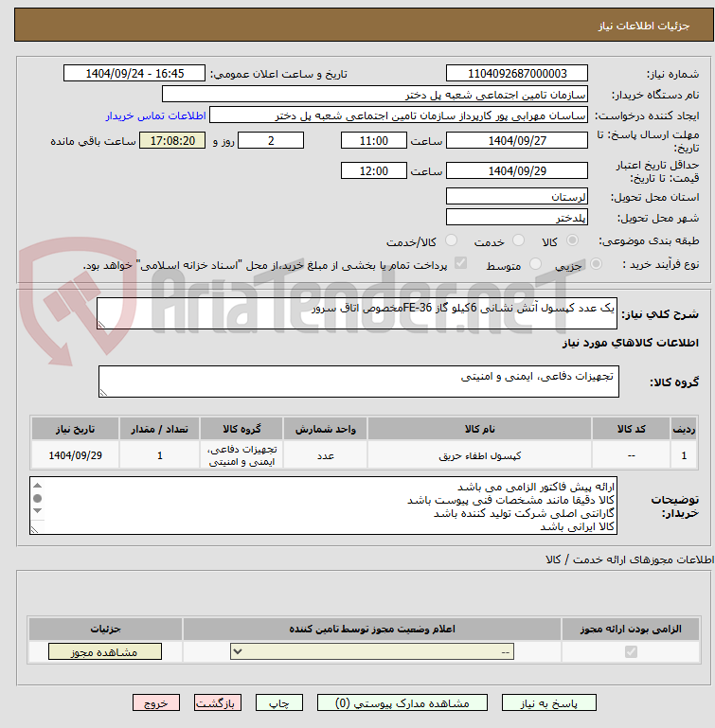This screenshot has height=728, width=715.
Task: Click the scrollbar thumb in buyer notes
Action: (x=38, y=498)
